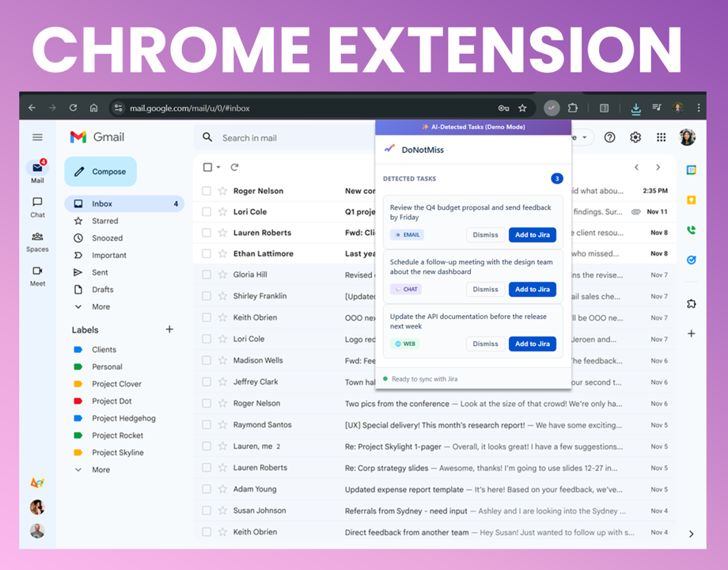
Task: Open Meet in the left rail
Action: (38, 276)
